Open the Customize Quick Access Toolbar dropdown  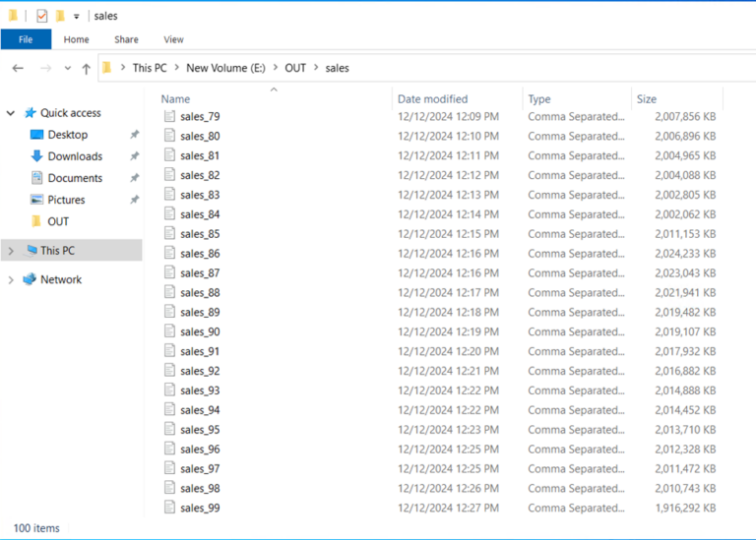coord(76,17)
